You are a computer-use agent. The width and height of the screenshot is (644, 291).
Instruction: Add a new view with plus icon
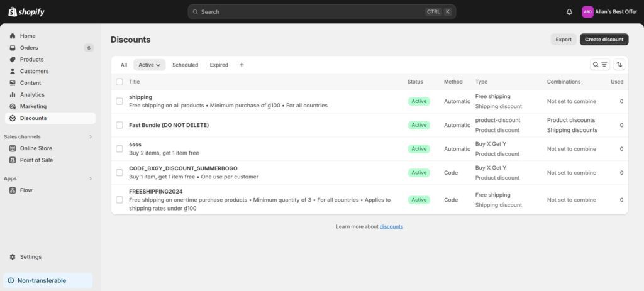click(241, 65)
